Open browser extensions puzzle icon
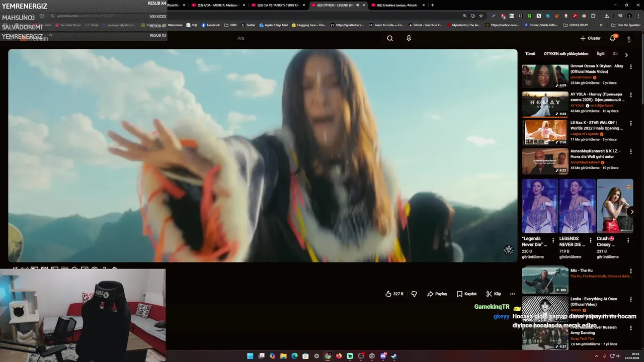644x362 pixels. coord(593,16)
